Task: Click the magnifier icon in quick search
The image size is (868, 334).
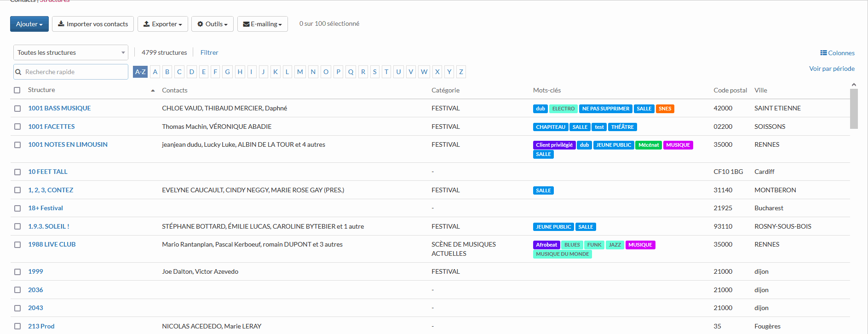Action: [18, 72]
